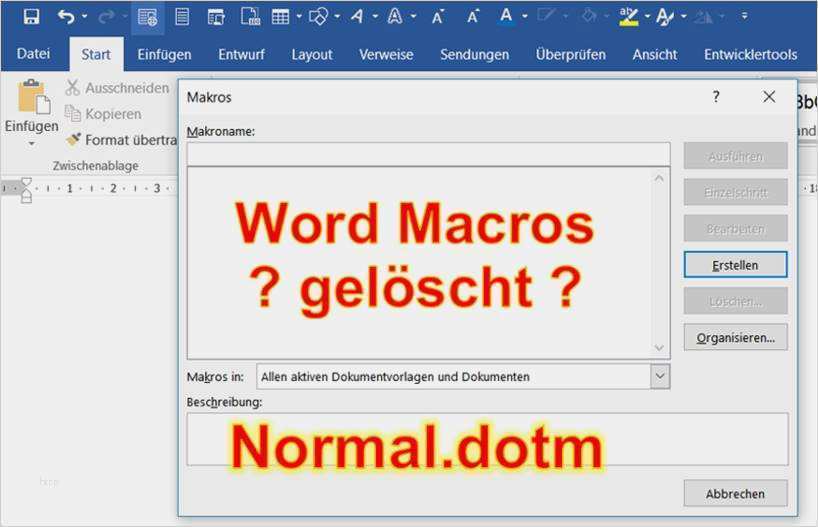This screenshot has height=527, width=818.
Task: Open the Entwicklertools ribbon tab
Action: pos(750,54)
